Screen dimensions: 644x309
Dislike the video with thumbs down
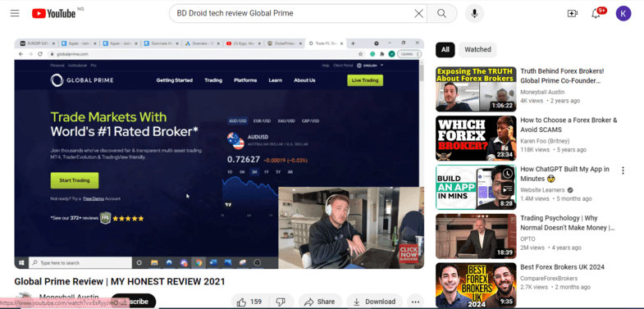click(x=281, y=302)
